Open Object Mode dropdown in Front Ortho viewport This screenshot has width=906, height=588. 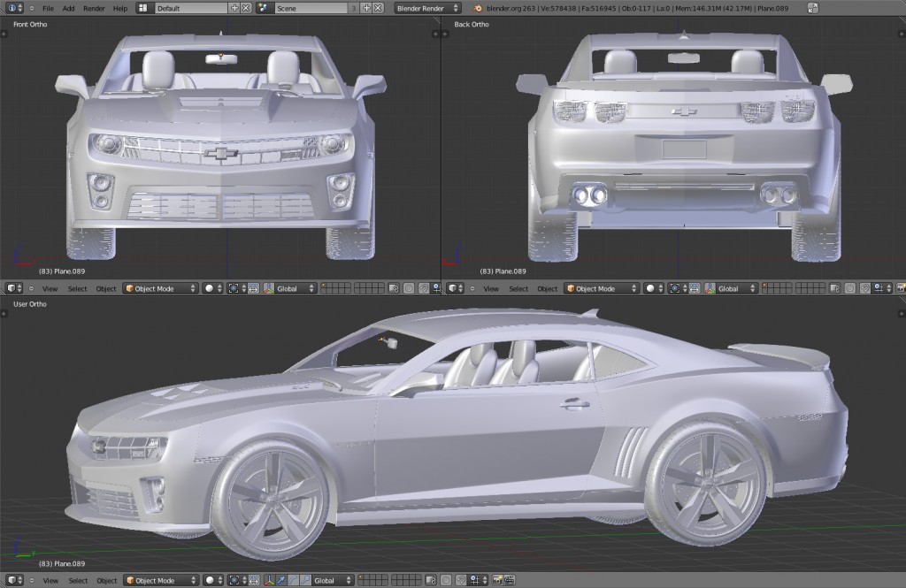(159, 288)
